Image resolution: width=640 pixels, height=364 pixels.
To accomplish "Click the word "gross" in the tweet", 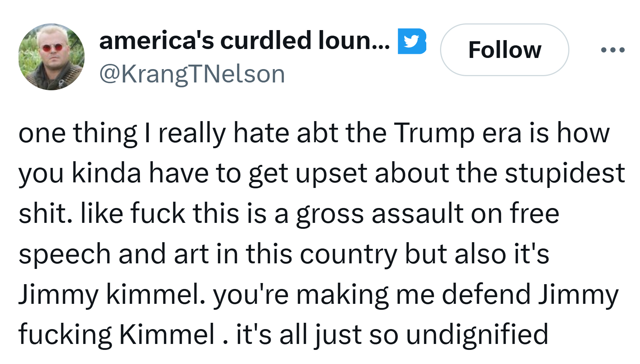I will click(330, 214).
